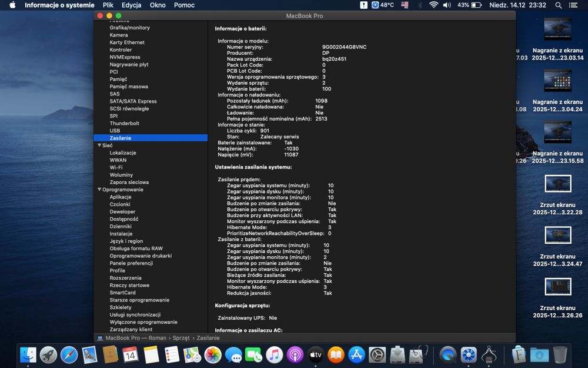588x368 pixels.
Task: Open the Music app icon
Action: (275, 355)
